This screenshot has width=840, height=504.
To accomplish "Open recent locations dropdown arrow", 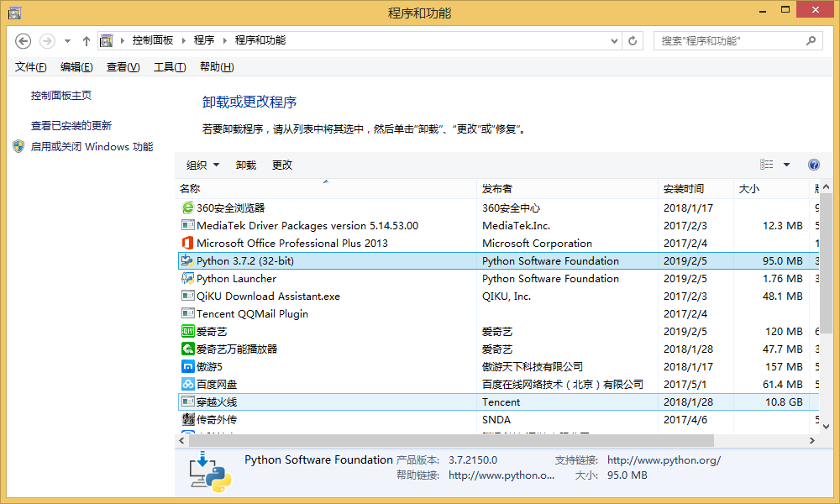I will pos(67,40).
